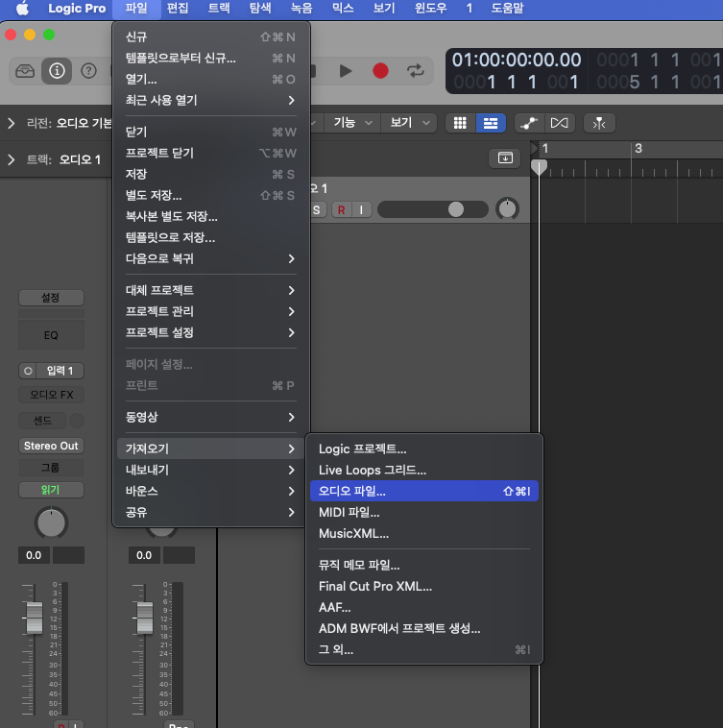Viewport: 723px width, 728px height.
Task: Enable Record on the Audio 1 track
Action: 341,210
